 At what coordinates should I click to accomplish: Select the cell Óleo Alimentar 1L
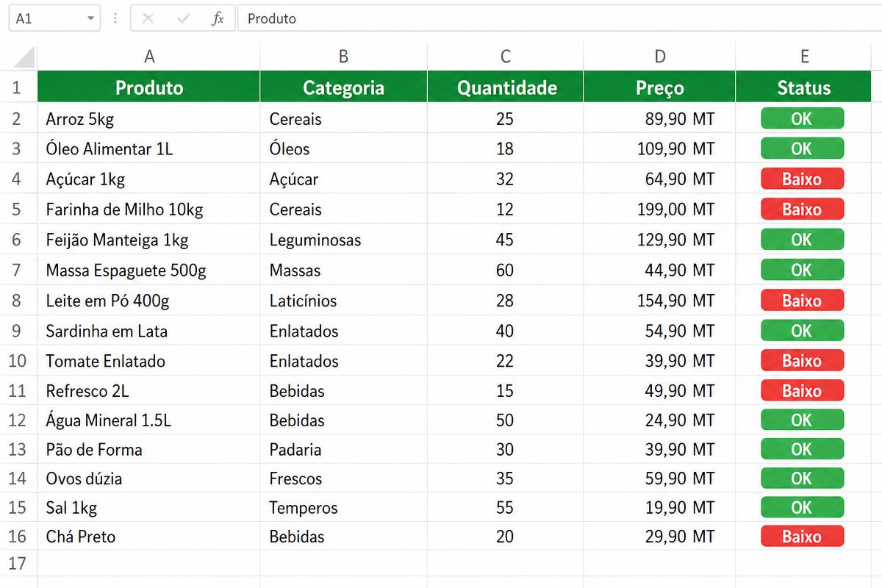pyautogui.click(x=149, y=148)
